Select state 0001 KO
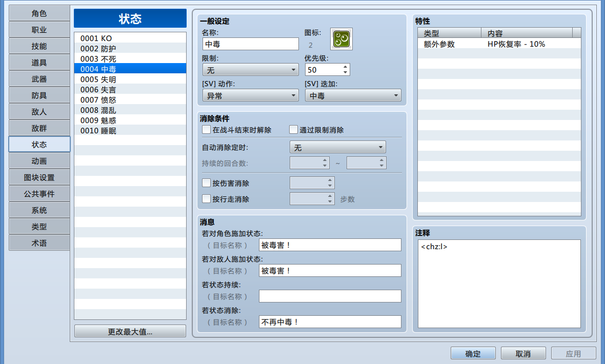 pyautogui.click(x=130, y=38)
